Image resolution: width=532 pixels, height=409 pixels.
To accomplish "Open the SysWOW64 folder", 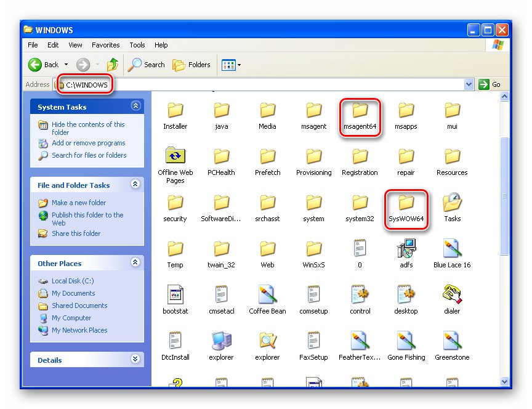I will 406,205.
